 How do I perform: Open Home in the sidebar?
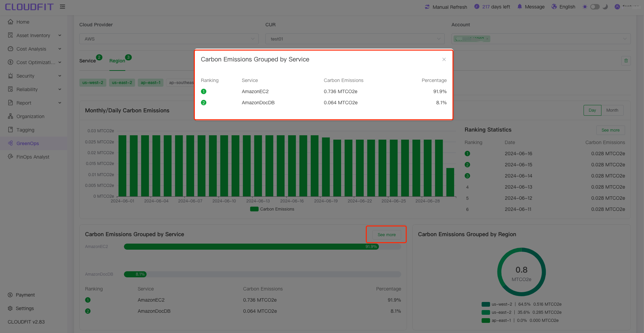[x=23, y=22]
